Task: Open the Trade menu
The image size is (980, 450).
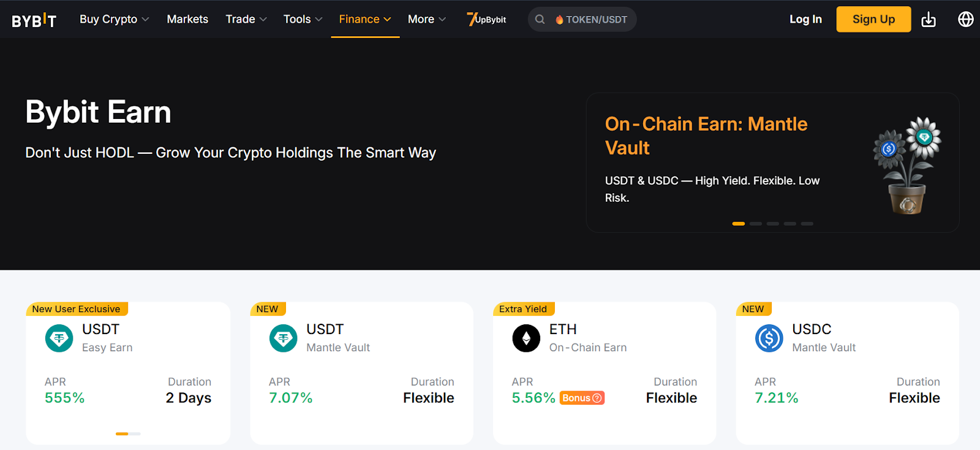Action: click(x=246, y=19)
